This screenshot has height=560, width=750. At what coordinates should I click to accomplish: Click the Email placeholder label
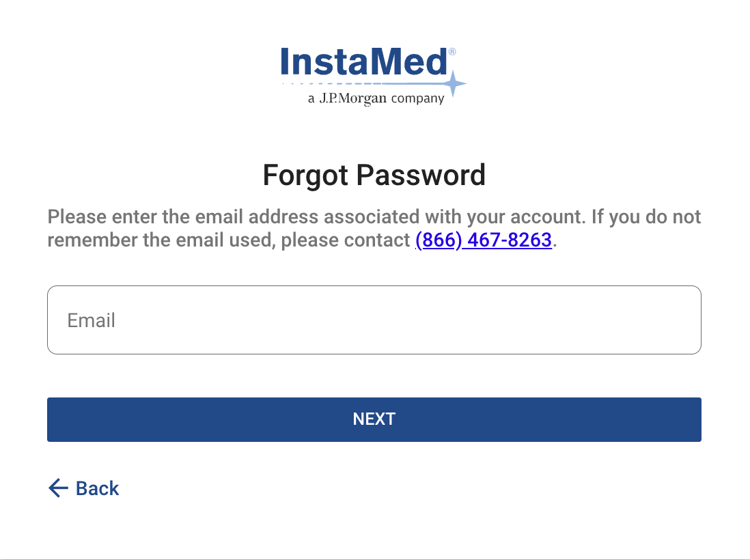click(x=91, y=320)
